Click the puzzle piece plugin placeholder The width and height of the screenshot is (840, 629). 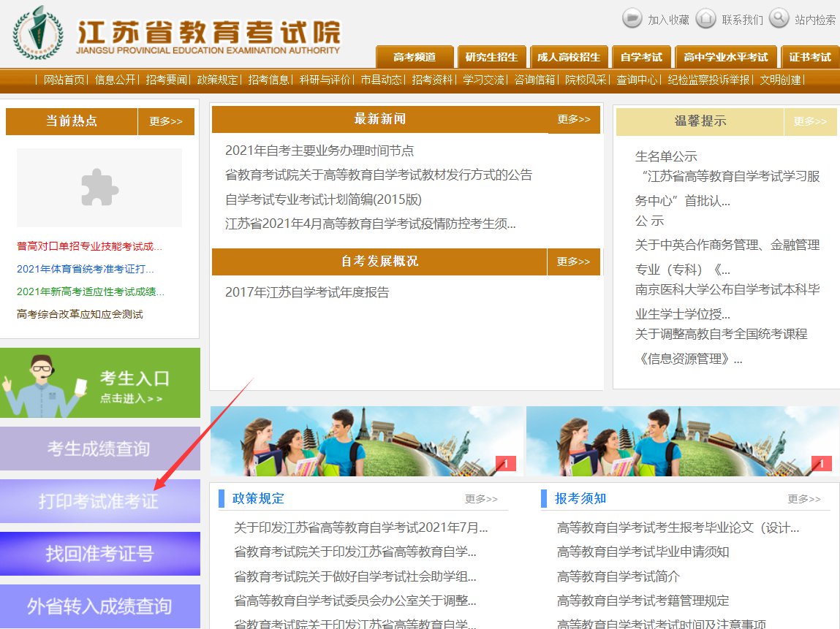point(99,188)
